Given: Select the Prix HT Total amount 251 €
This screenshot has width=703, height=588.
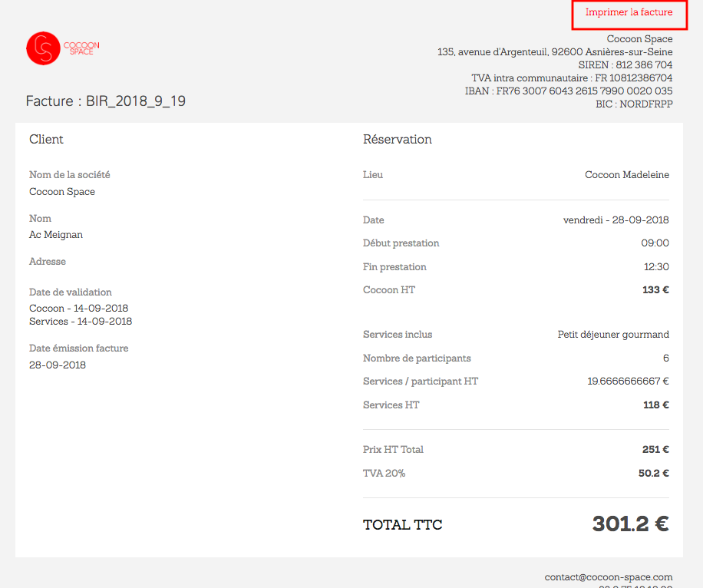Looking at the screenshot, I should (655, 449).
